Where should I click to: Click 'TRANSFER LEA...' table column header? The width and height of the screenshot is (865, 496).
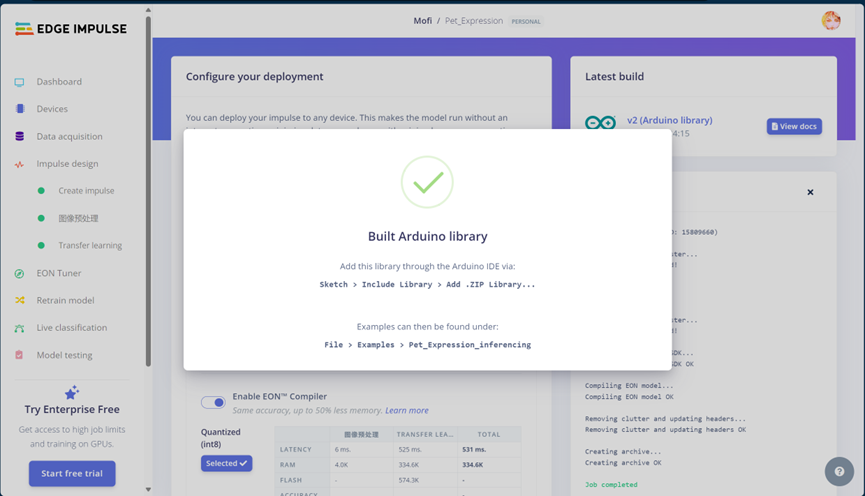[425, 435]
